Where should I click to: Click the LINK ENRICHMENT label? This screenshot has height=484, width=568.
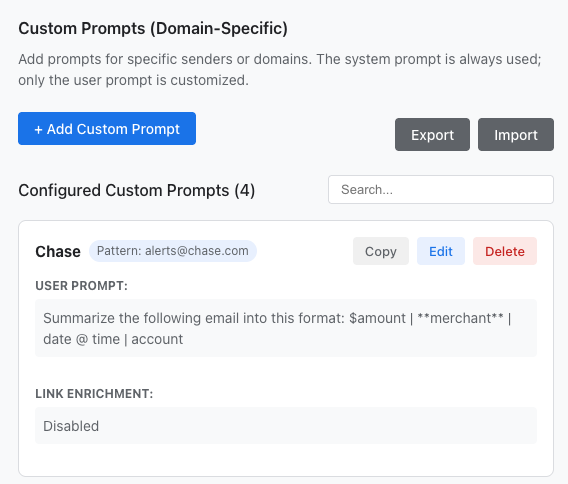pos(94,393)
